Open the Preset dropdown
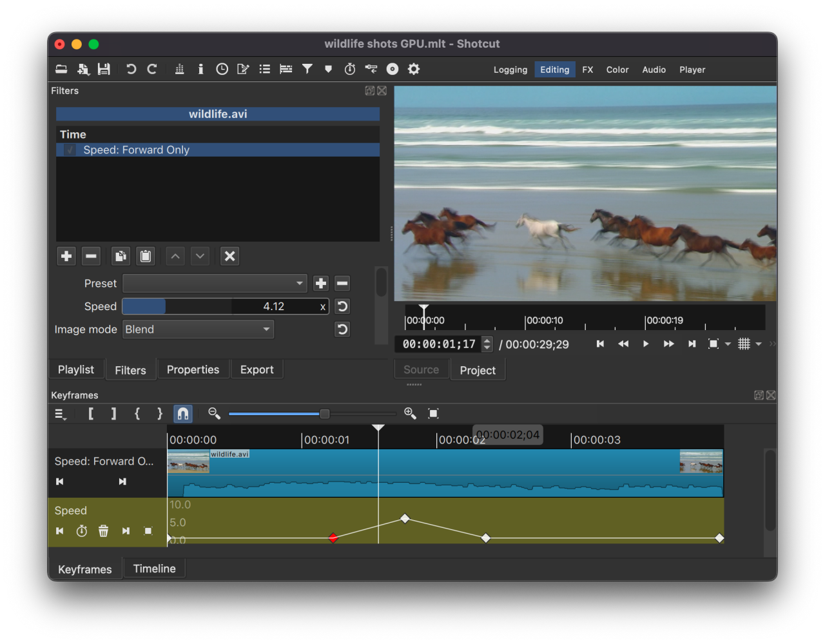 (215, 283)
